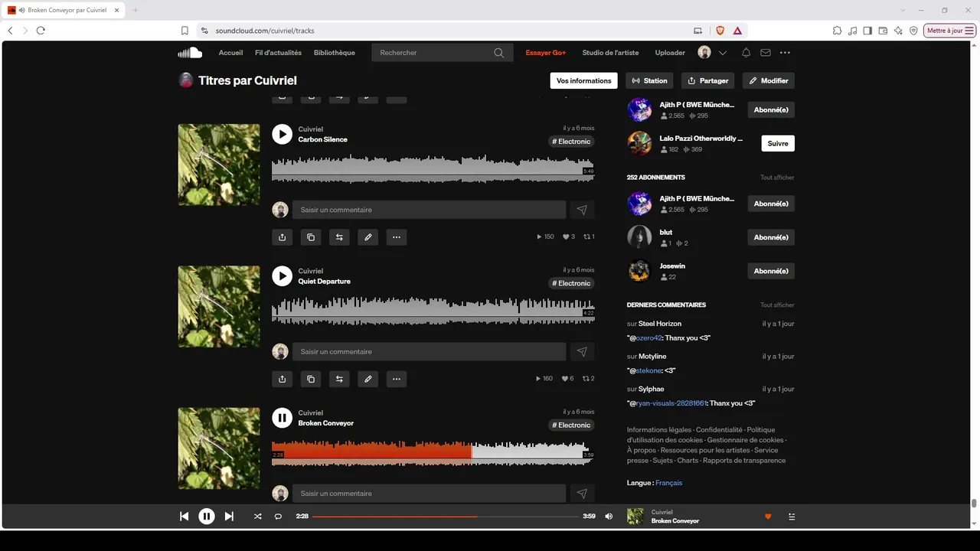Follow Lalo Pazzi with the Suivre button
The width and height of the screenshot is (980, 551).
pos(778,143)
